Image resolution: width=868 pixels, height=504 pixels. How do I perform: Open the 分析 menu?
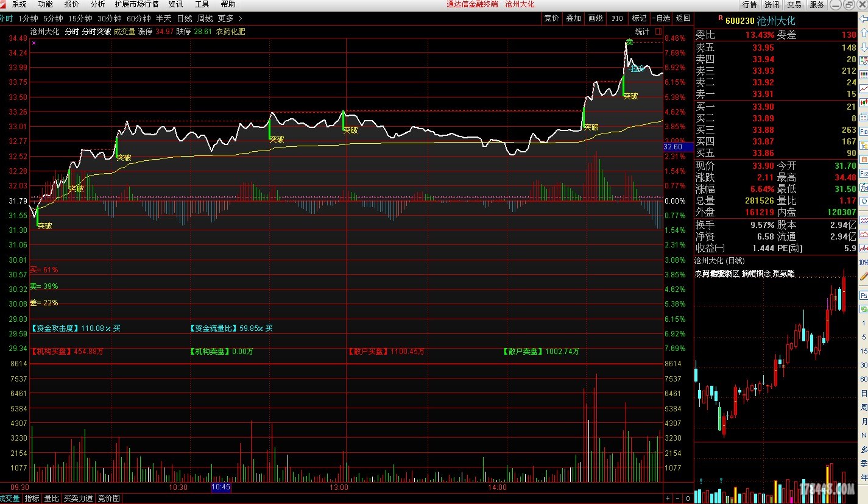coord(97,4)
